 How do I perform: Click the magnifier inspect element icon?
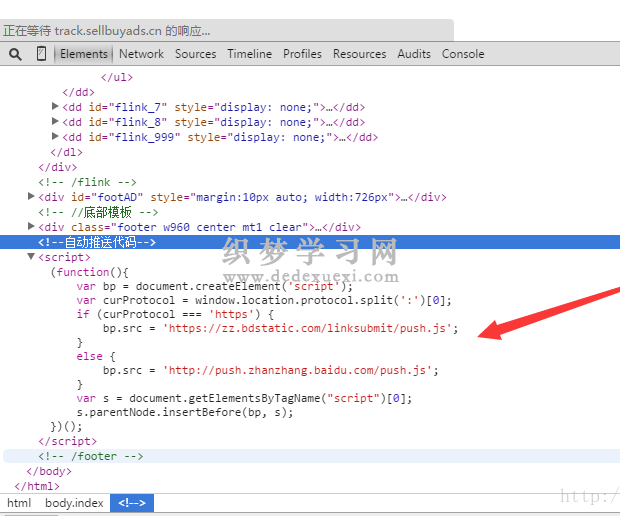point(15,54)
